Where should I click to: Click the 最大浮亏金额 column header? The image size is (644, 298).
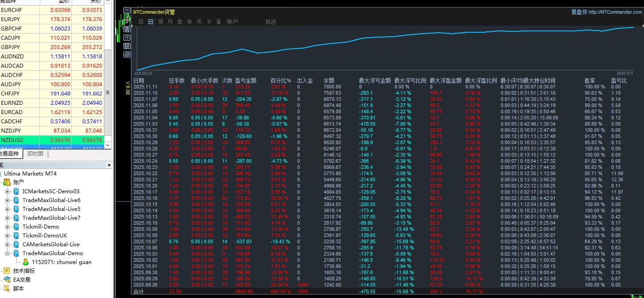pos(375,80)
